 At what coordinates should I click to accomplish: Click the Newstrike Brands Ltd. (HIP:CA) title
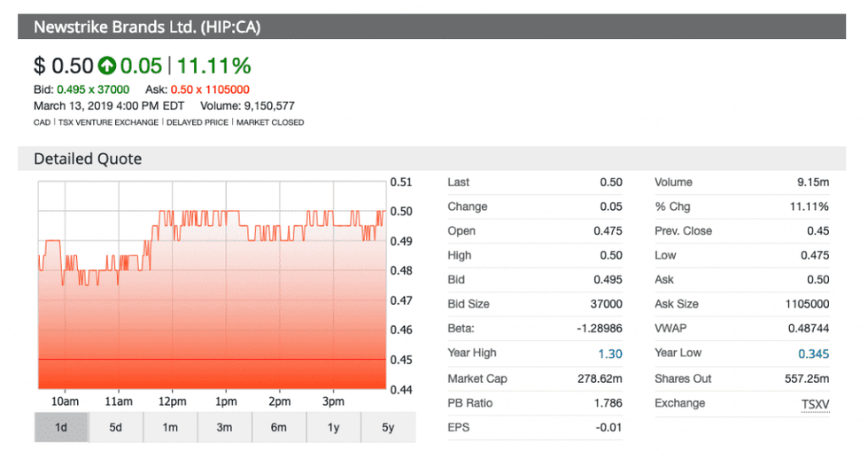[147, 27]
